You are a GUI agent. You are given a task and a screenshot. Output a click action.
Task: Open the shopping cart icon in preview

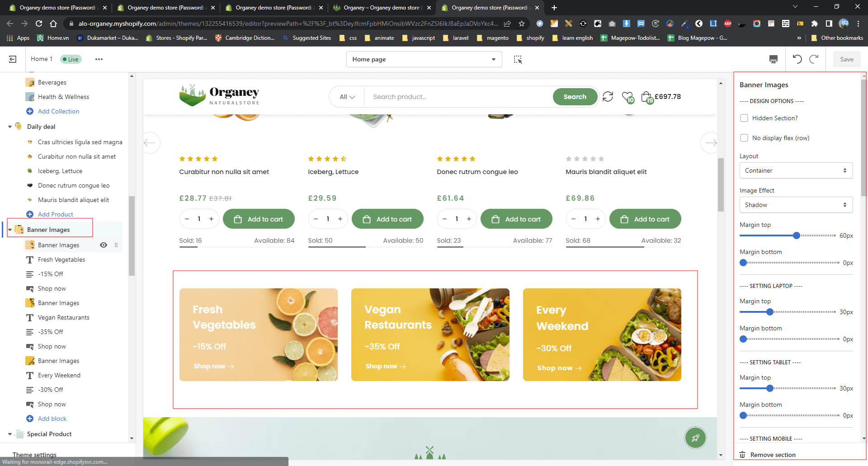click(646, 97)
